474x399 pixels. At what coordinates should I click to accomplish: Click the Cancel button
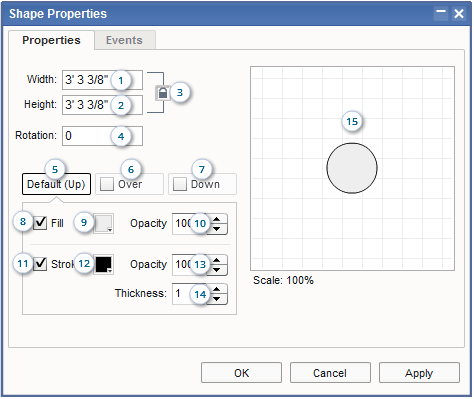pyautogui.click(x=330, y=373)
